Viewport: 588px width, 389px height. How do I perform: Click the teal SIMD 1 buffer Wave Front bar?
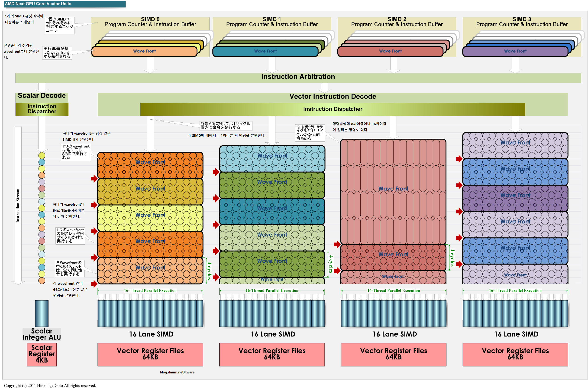tap(265, 51)
